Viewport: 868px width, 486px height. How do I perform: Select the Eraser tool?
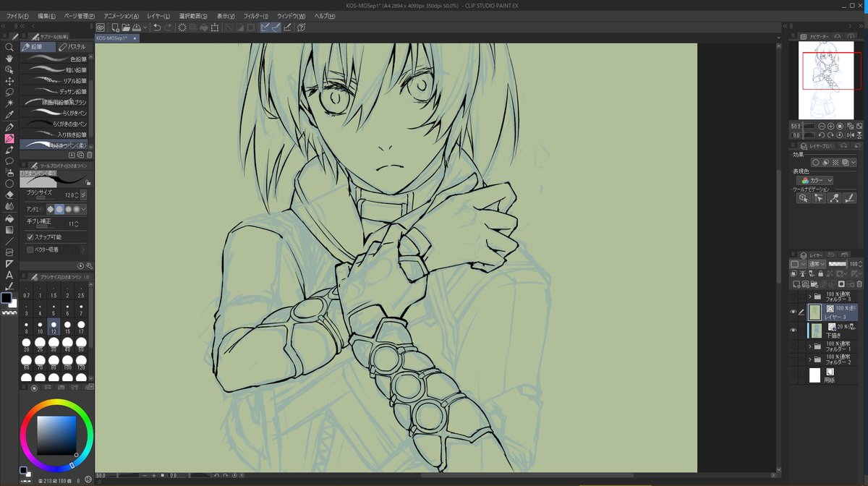coord(9,195)
